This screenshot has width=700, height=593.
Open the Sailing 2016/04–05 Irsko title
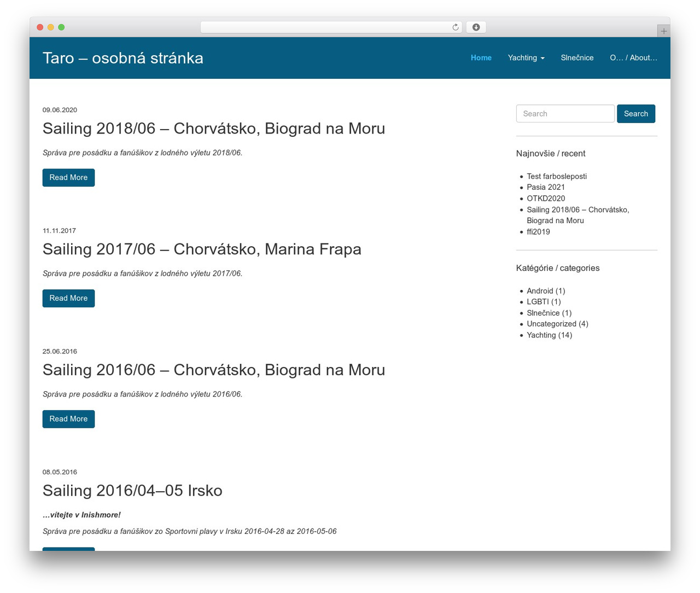pos(132,491)
